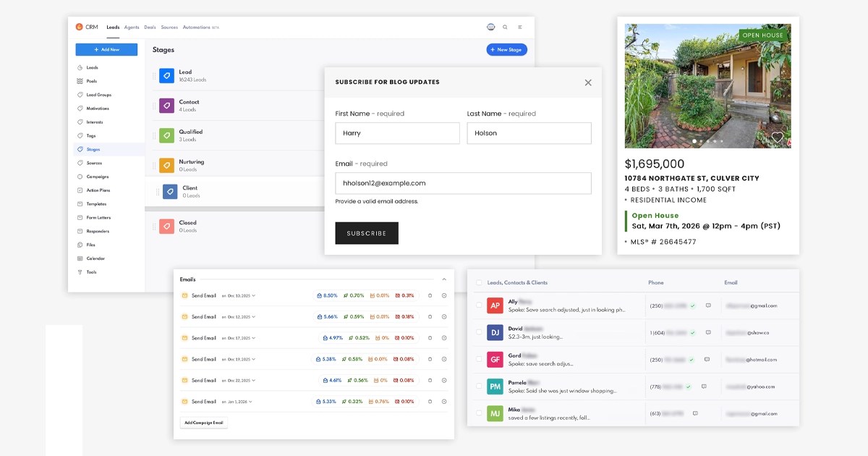Switch to the Agents tab
Viewport: 868px width, 456px height.
tap(132, 27)
